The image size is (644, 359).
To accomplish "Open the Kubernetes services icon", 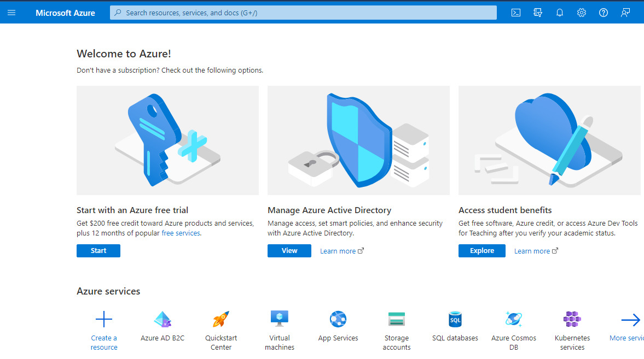I will pos(572,319).
